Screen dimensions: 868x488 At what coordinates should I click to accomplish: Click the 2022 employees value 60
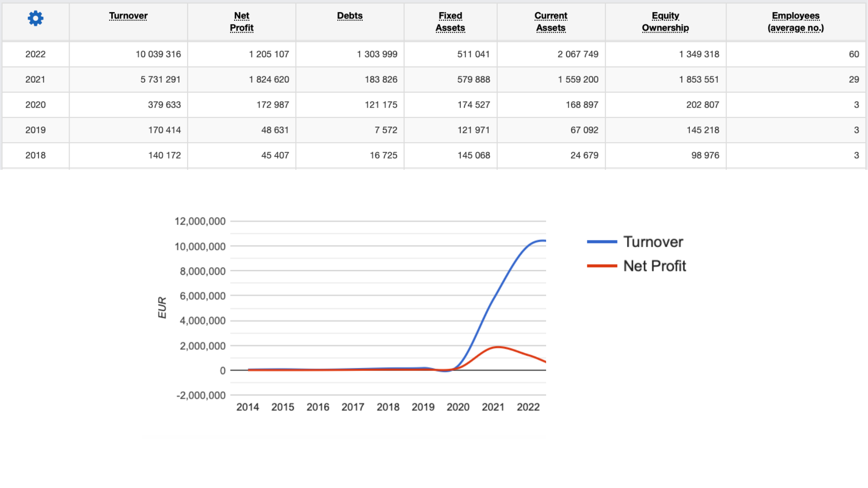(x=854, y=54)
